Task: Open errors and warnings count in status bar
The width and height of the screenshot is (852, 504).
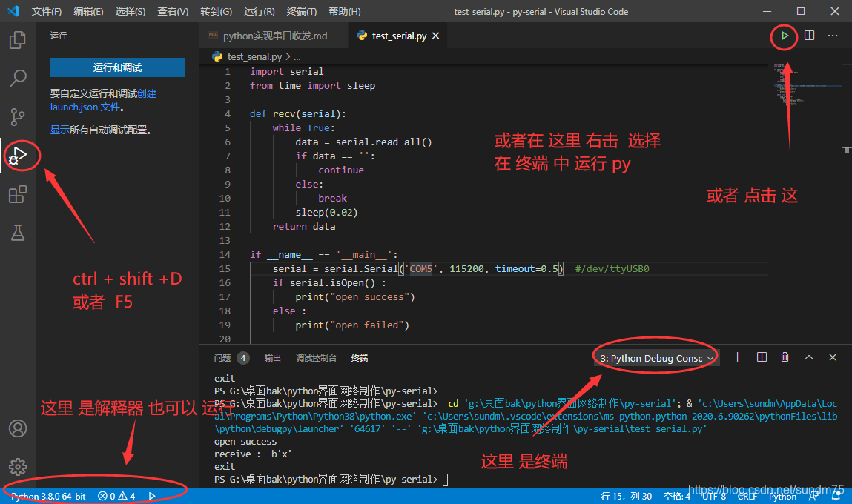Action: tap(116, 496)
